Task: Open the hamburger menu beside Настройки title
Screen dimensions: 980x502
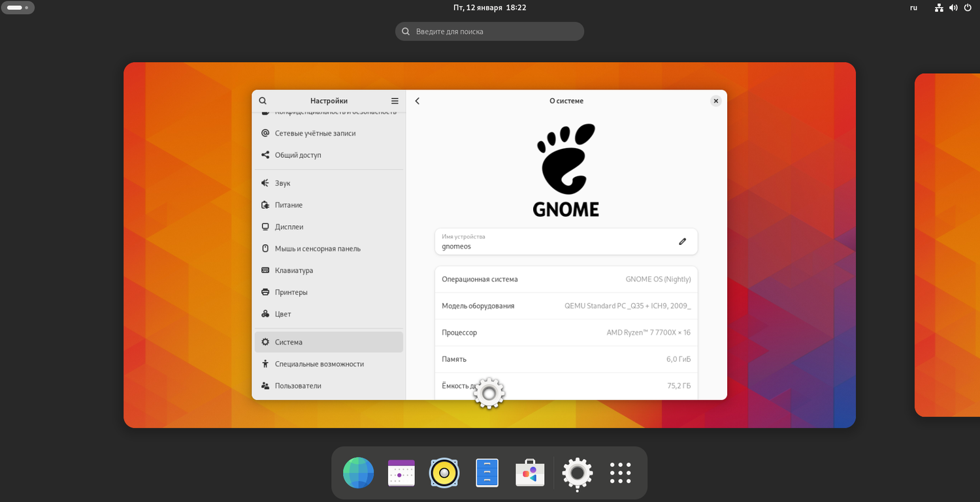Action: [395, 101]
